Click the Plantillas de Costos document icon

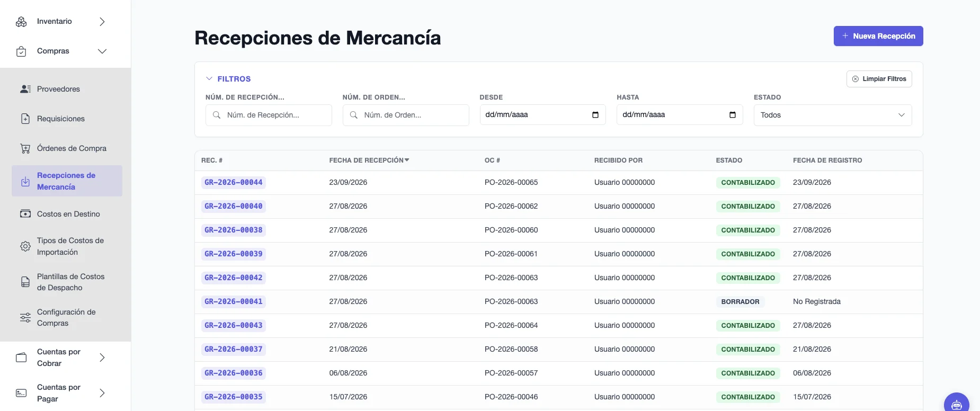pos(25,282)
